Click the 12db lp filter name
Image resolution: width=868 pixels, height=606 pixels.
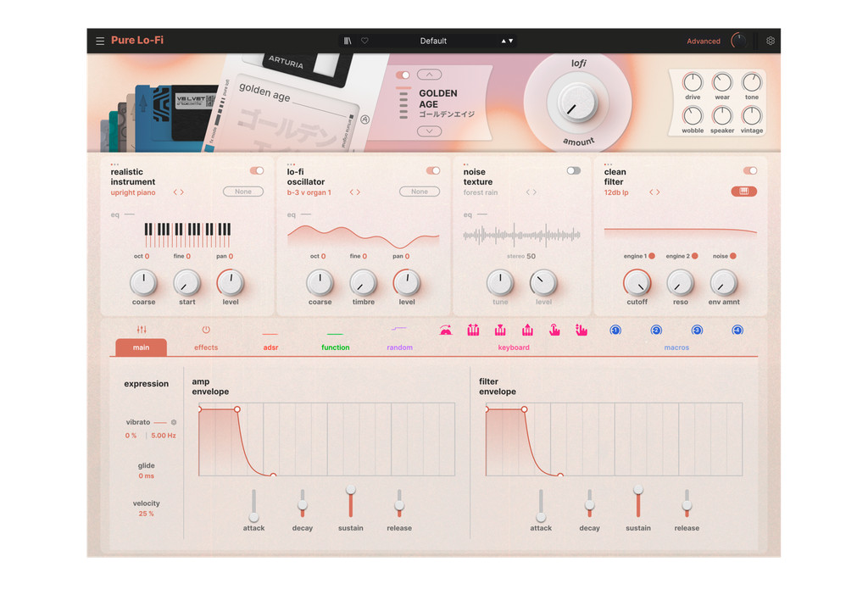click(616, 192)
